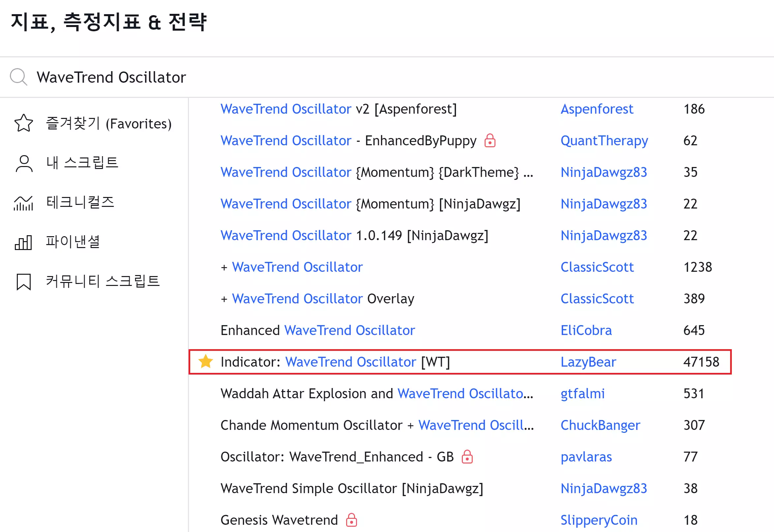This screenshot has height=532, width=774.
Task: Open NinjaDawgz83 on the 1.0.149 row
Action: pos(604,236)
